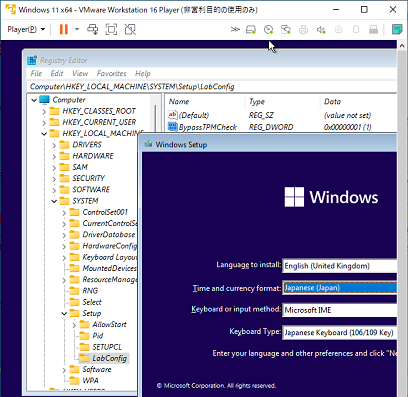Collapse the HKEY_LOCAL_MACHINE key

tap(44, 134)
